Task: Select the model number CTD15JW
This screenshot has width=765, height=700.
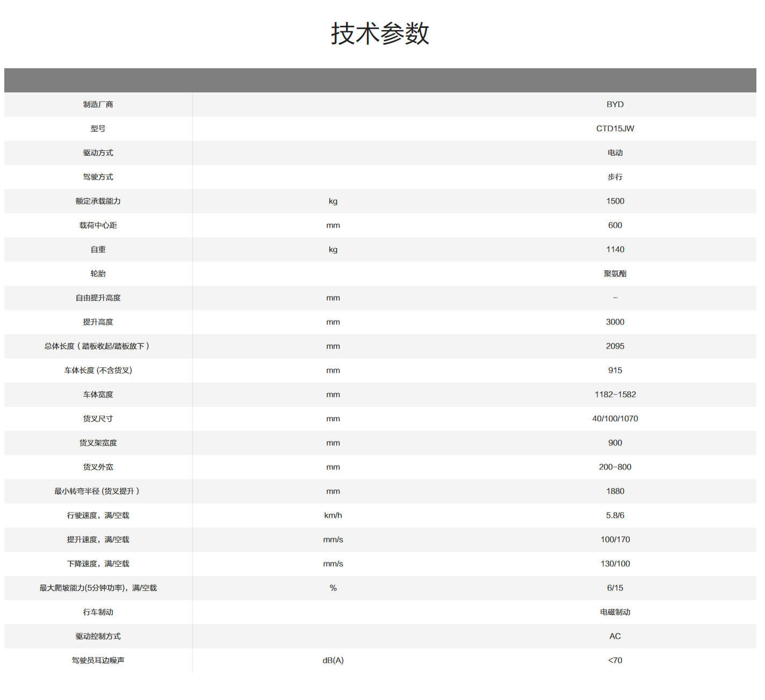Action: point(615,128)
